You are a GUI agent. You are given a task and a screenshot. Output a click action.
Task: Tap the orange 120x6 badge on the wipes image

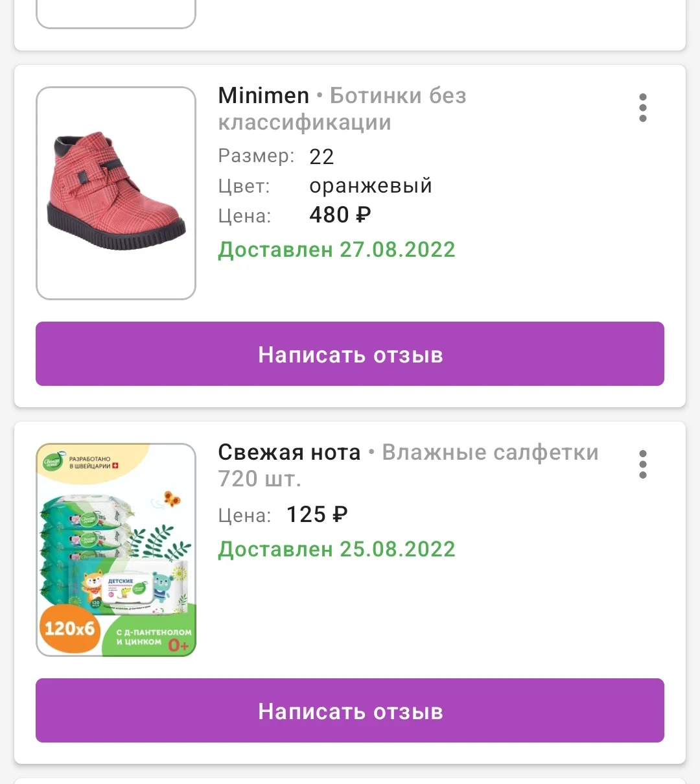click(69, 628)
